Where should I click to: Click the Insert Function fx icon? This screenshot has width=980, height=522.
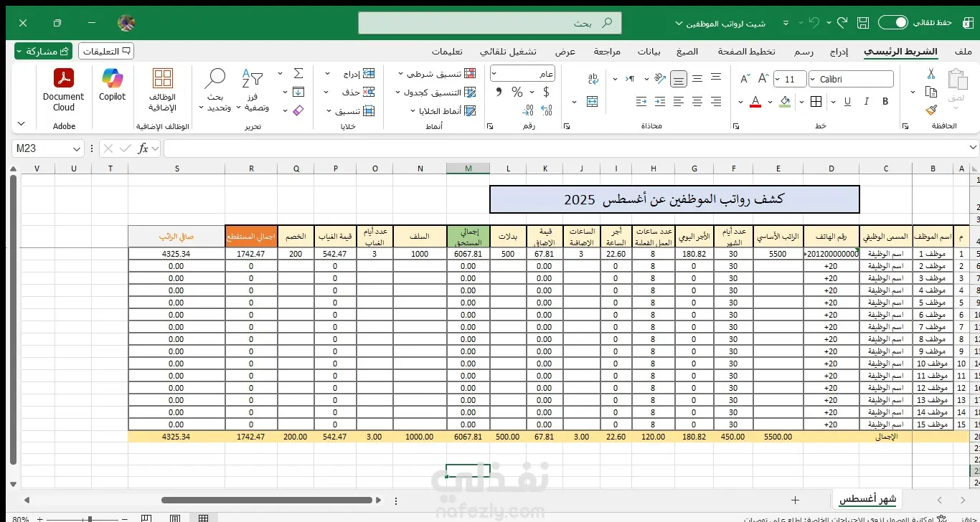coord(143,148)
